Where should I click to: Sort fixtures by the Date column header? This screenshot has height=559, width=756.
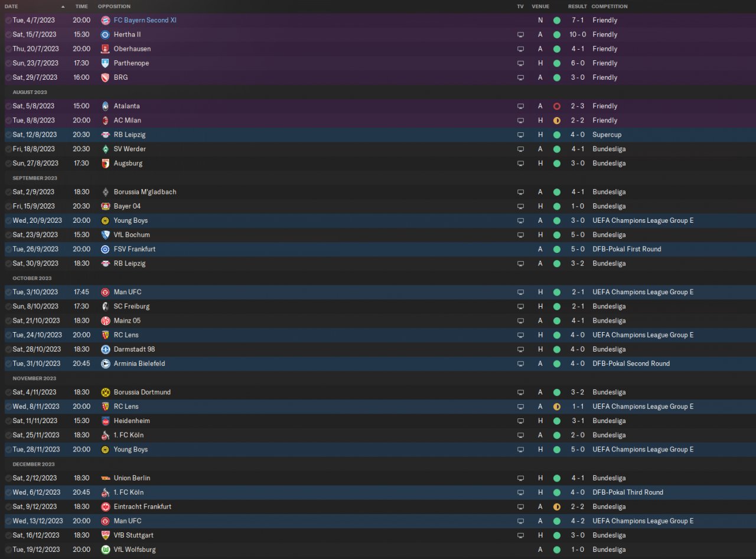coord(11,6)
